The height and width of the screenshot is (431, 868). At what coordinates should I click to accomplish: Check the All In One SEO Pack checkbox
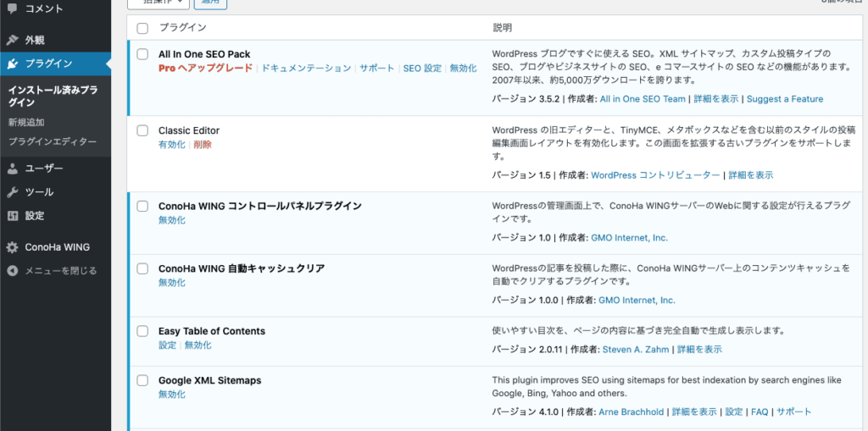tap(142, 54)
